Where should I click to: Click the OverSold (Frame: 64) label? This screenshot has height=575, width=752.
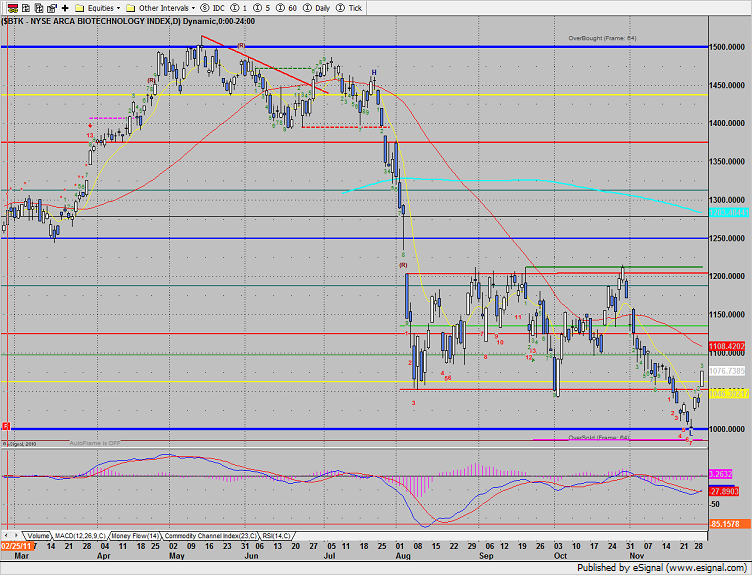click(599, 437)
